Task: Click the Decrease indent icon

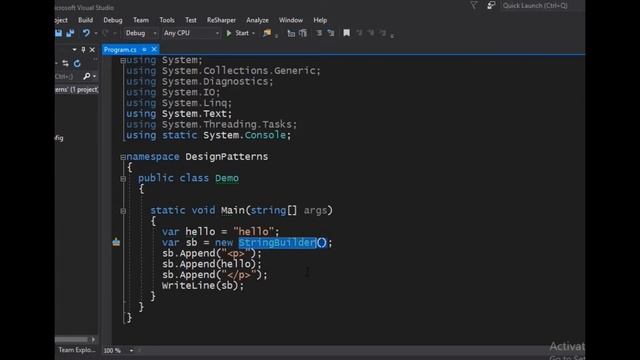Action: (x=319, y=33)
